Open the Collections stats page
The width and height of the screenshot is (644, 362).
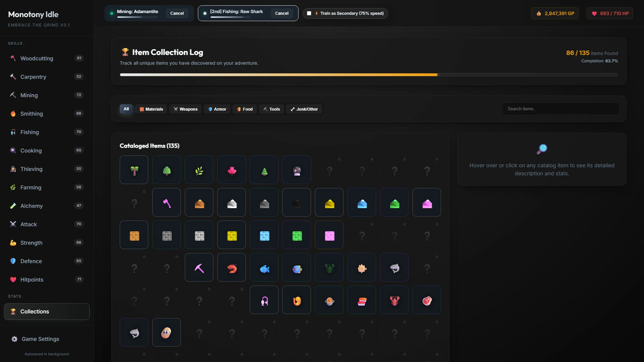pyautogui.click(x=47, y=311)
